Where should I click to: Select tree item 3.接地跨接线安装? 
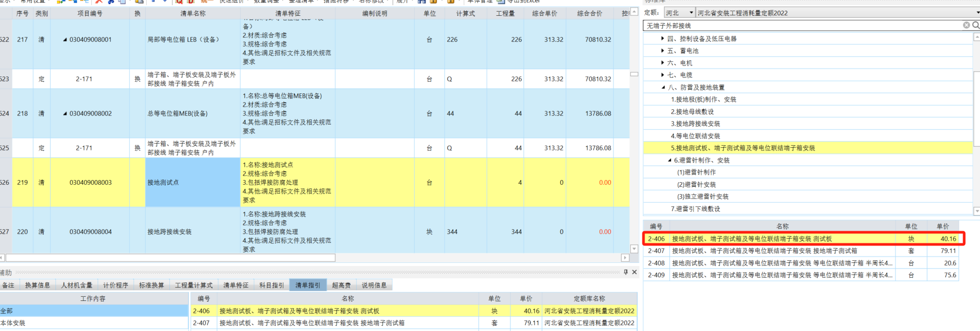pyautogui.click(x=696, y=124)
